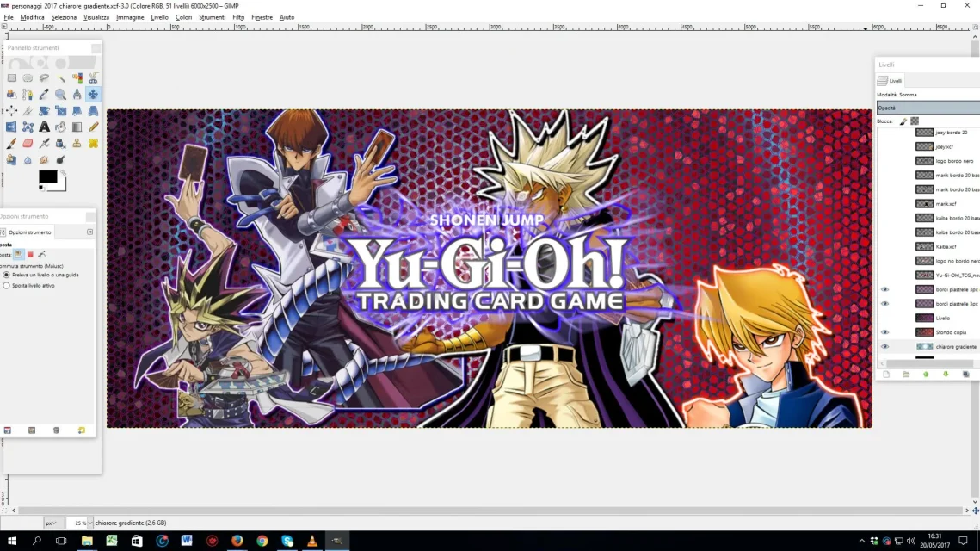Image resolution: width=980 pixels, height=551 pixels.
Task: Select the Paintbrush tool
Action: coord(12,143)
